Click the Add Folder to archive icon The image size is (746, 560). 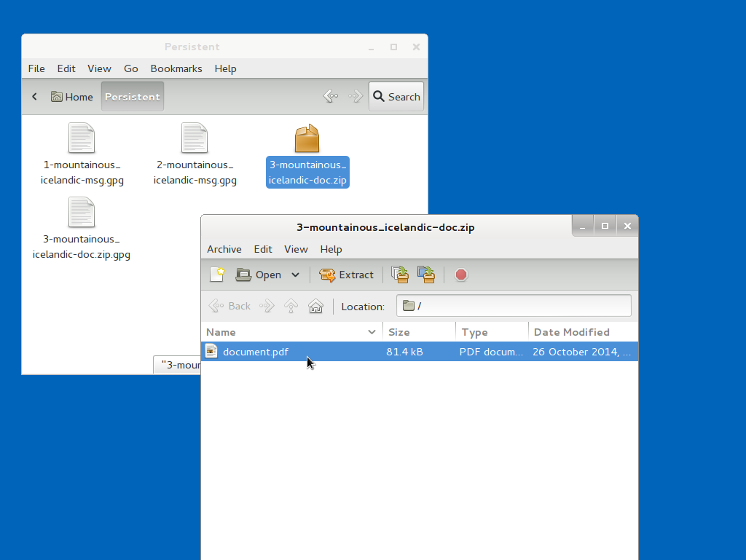click(426, 275)
